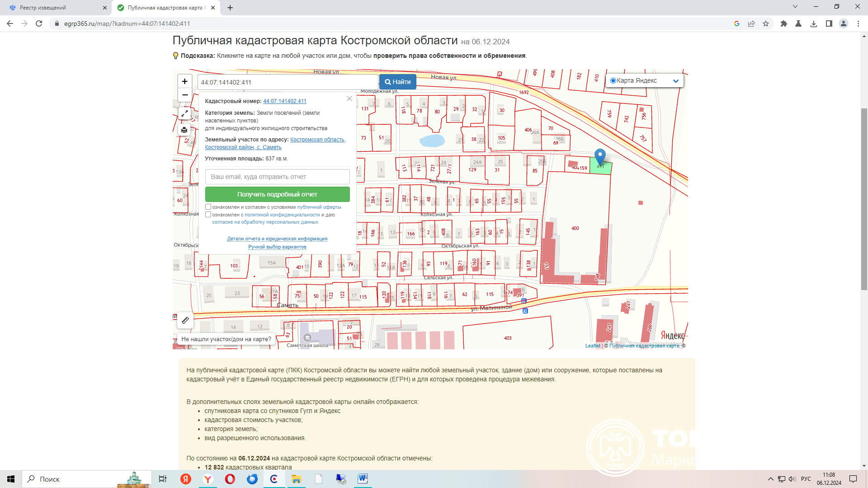
Task: Open the tab search chevron
Action: (x=795, y=7)
